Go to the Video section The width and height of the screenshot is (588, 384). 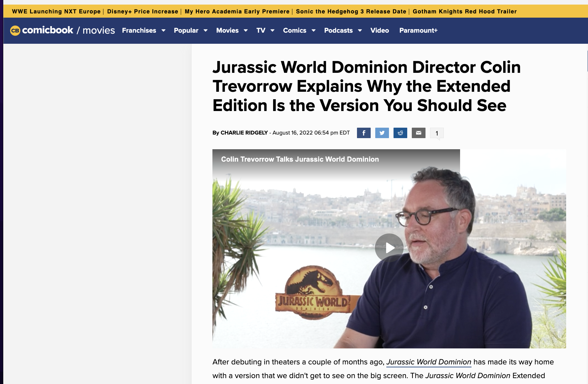click(379, 30)
